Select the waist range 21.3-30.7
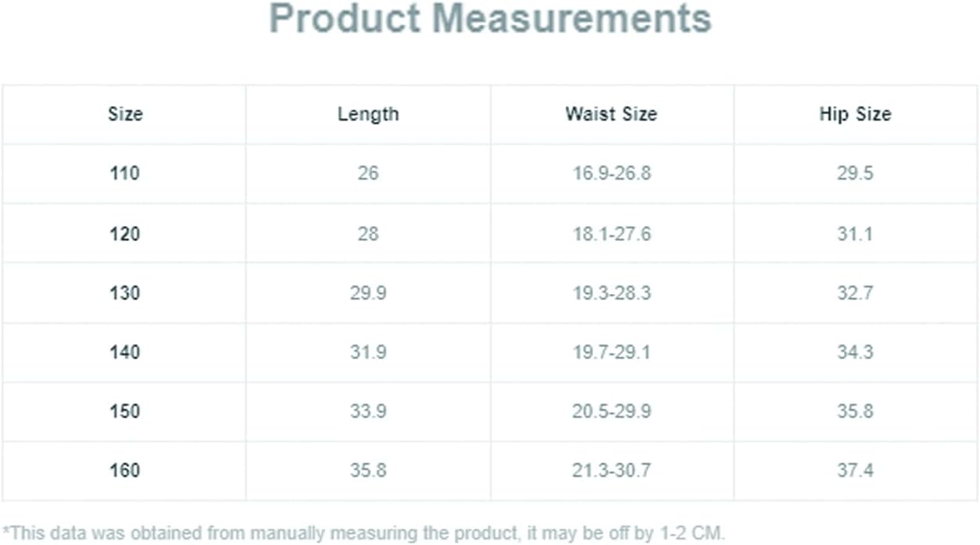This screenshot has height=545, width=980. 611,471
